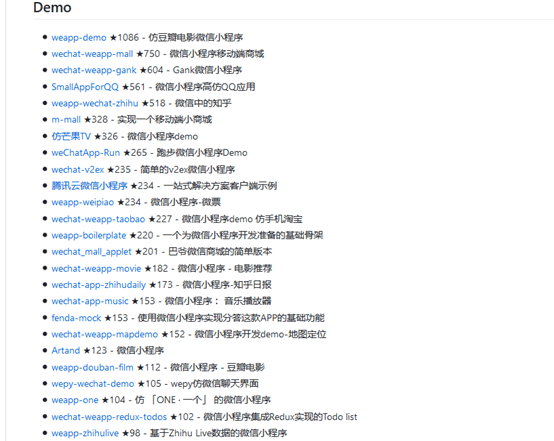The image size is (554, 441).
Task: Open wepy-wechat-demo link
Action: click(93, 384)
